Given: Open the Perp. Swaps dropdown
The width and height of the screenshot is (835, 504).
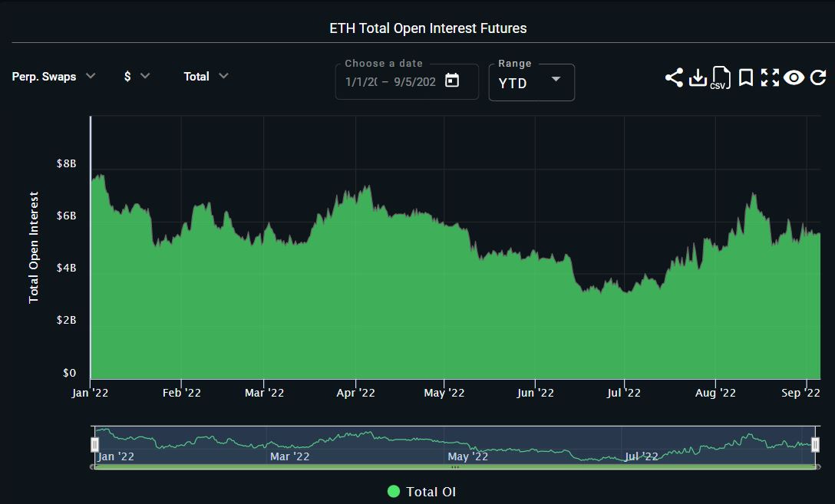Looking at the screenshot, I should pyautogui.click(x=54, y=77).
